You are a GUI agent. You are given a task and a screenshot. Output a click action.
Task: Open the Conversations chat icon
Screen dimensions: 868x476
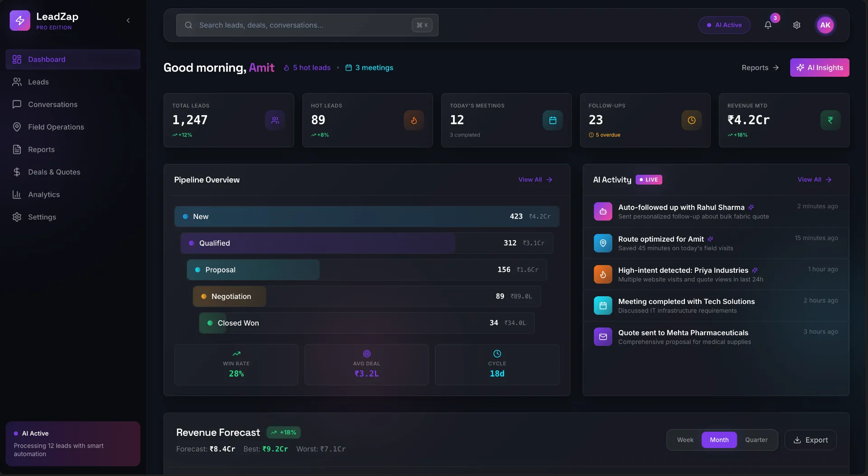(17, 104)
